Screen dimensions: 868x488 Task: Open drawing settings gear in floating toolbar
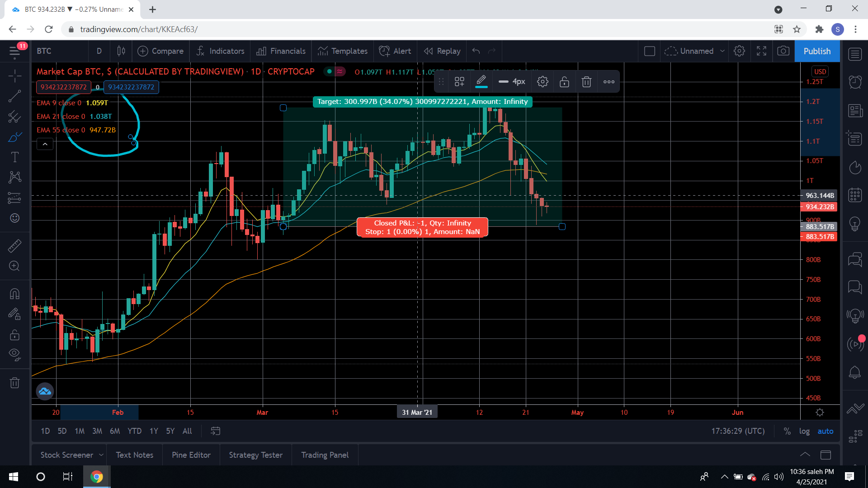click(x=542, y=82)
